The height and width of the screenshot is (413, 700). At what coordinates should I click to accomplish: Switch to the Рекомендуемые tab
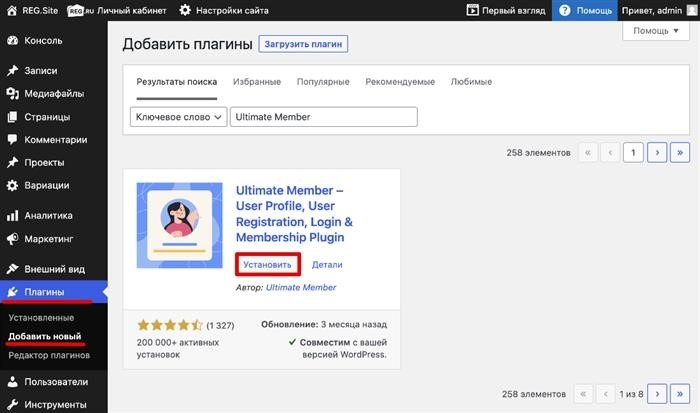coord(400,82)
